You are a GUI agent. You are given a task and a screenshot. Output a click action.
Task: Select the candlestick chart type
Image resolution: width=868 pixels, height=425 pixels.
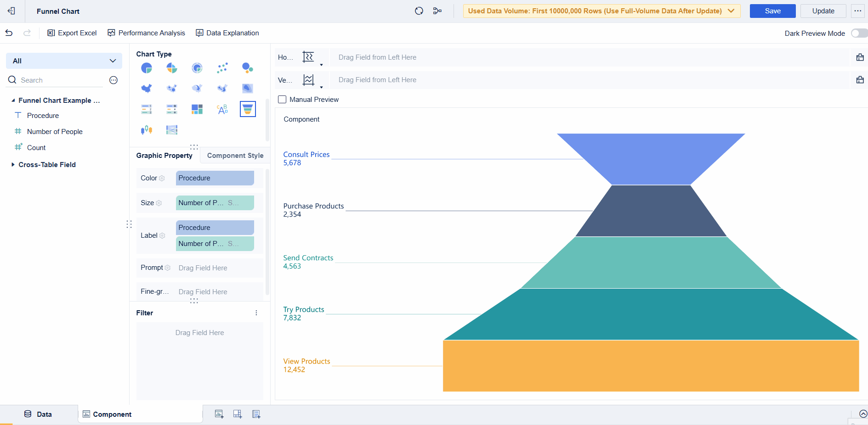pos(146,130)
